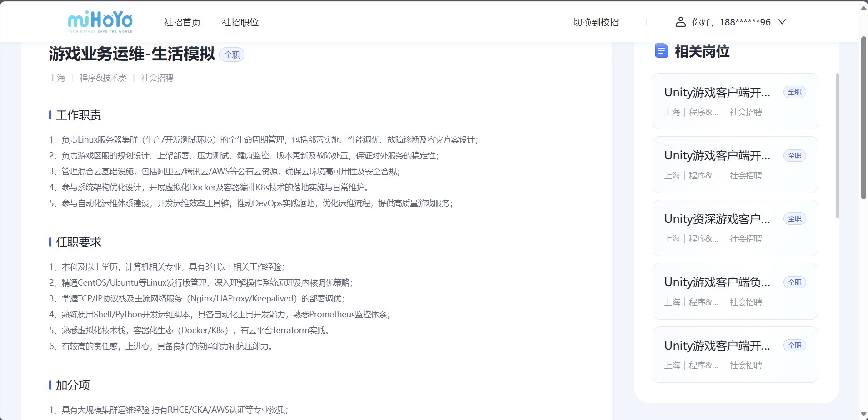Click the page scrollbar down arrow

coord(863,414)
